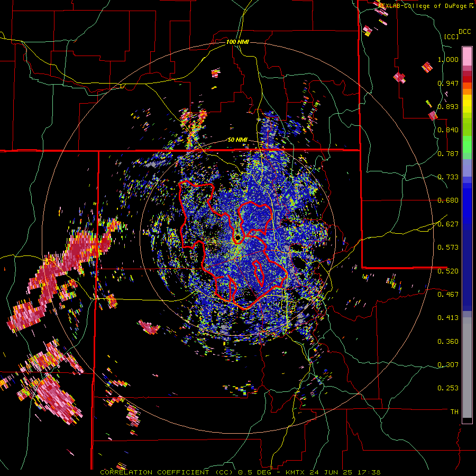This screenshot has height=476, width=476.
Task: Select the 0.253 scale value
Action: (x=448, y=388)
